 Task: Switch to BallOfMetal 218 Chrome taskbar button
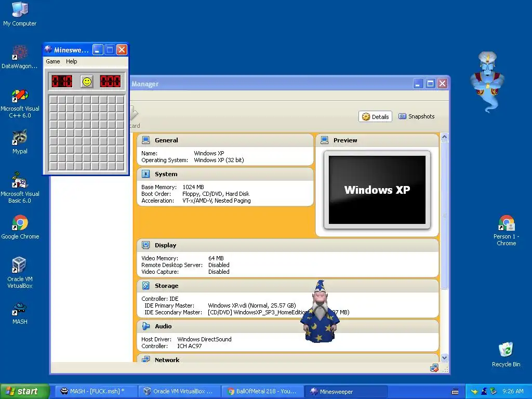coord(262,392)
